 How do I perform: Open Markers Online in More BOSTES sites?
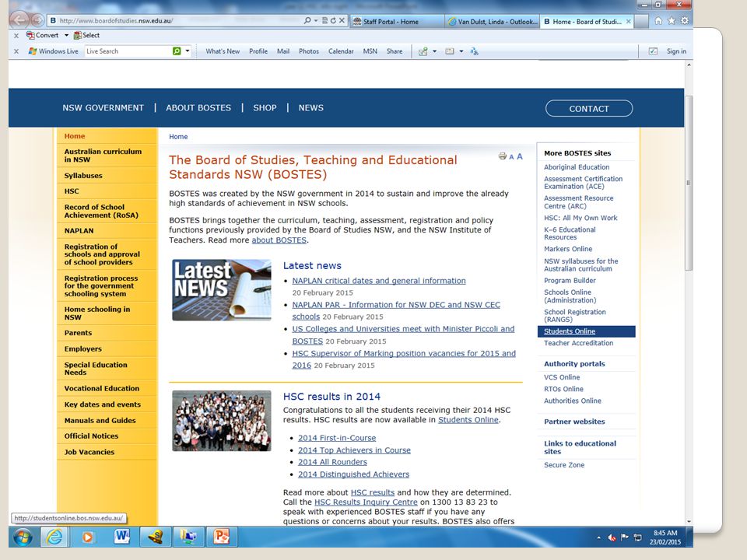(568, 249)
